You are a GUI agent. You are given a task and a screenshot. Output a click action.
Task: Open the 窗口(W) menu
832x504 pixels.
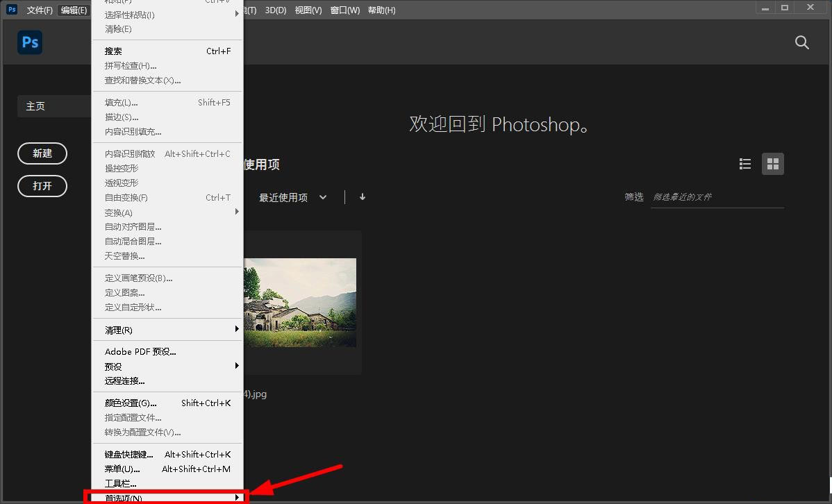345,10
